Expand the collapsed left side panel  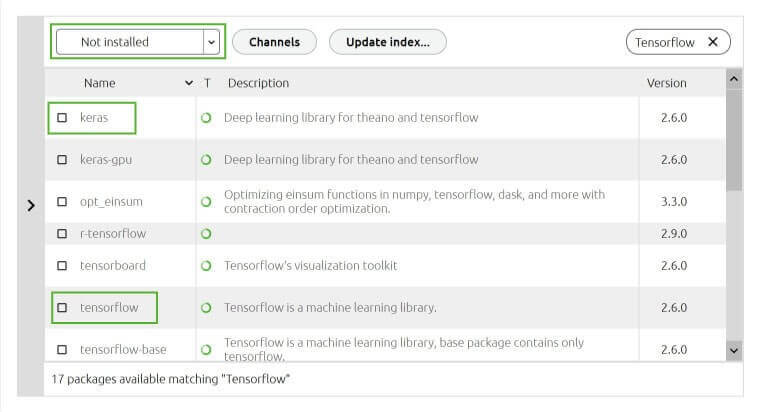click(31, 206)
